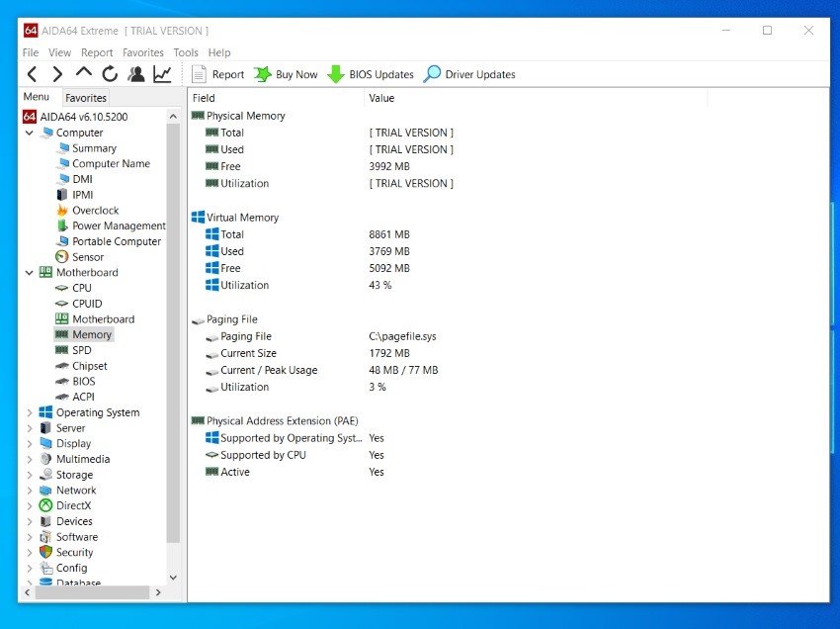Click the tree vertical scrollbar thumb
The image size is (840, 629).
tap(173, 332)
